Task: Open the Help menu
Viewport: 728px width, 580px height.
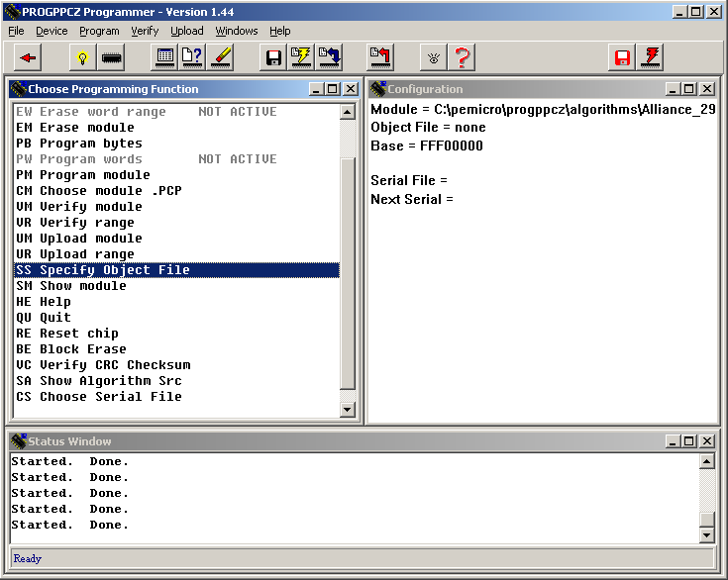Action: 280,31
